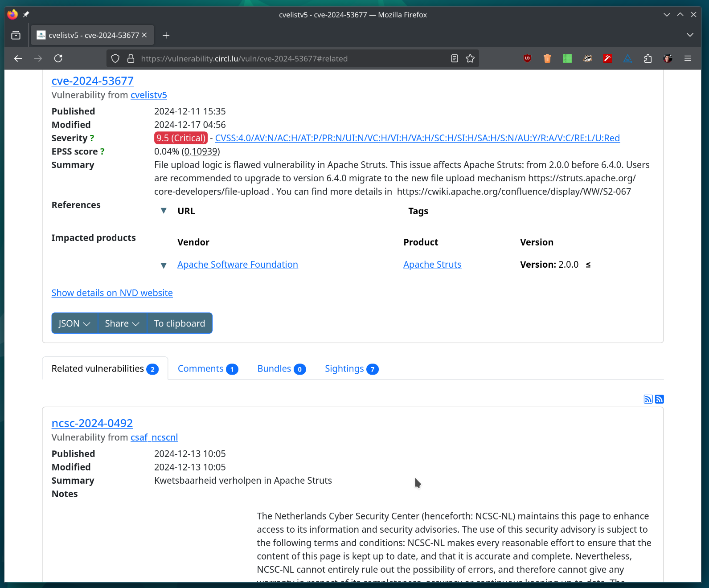The image size is (709, 588).
Task: Open the JSON dropdown button
Action: point(74,323)
